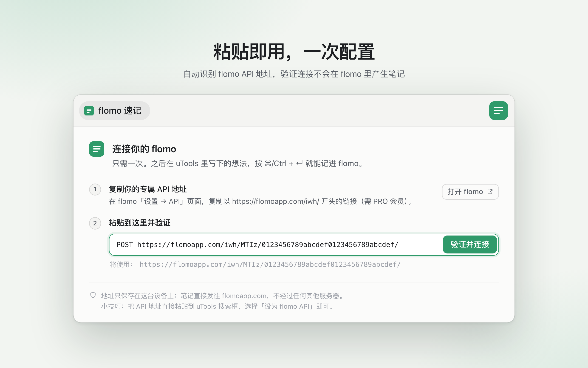
Task: Click the https://flomoapp.com/iwh/ instruction text
Action: [x=276, y=201]
